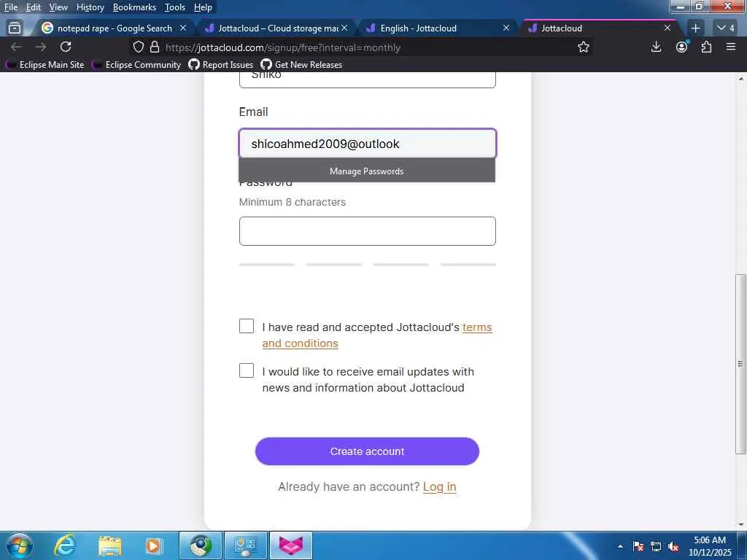Expand the list all tabs dropdown

click(726, 28)
